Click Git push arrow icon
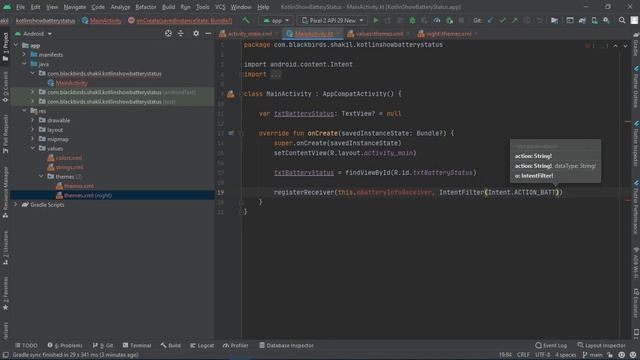This screenshot has width=640, height=360. (515, 20)
